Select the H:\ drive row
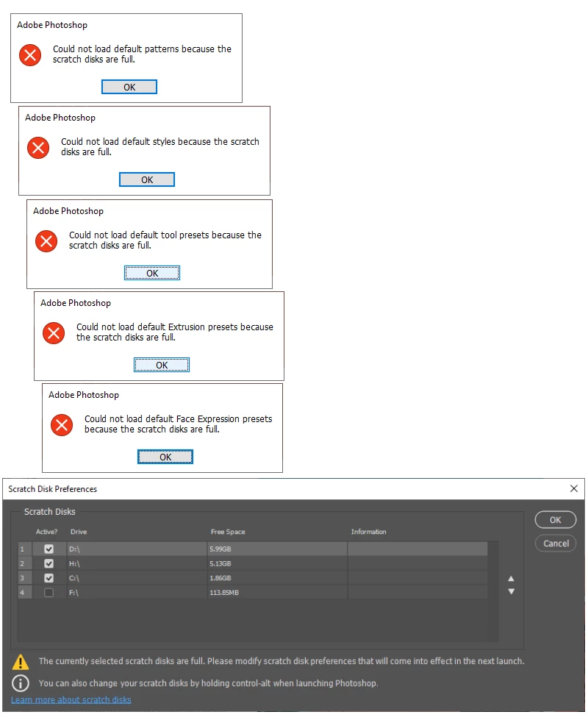Viewport: 588px width, 720px height. pyautogui.click(x=252, y=563)
